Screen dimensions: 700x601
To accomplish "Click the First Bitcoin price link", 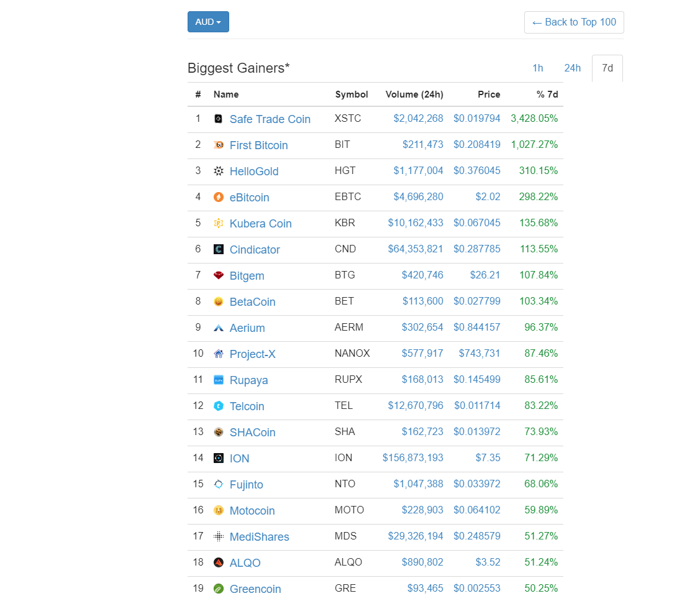I will point(477,145).
